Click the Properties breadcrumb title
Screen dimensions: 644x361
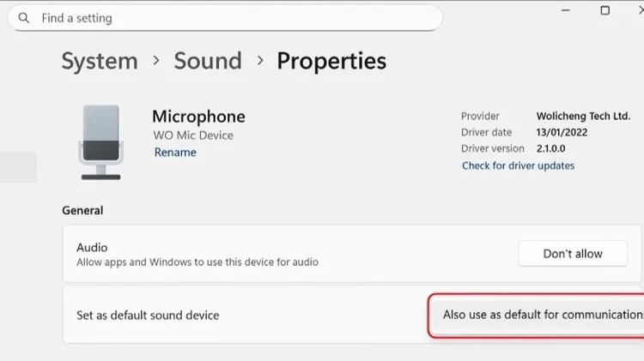(x=331, y=61)
